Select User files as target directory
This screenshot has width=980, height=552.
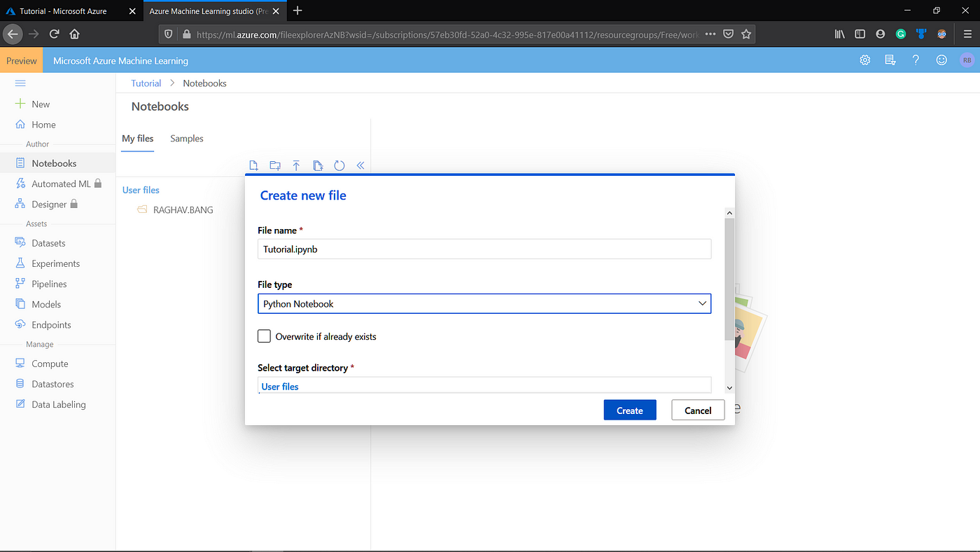280,387
